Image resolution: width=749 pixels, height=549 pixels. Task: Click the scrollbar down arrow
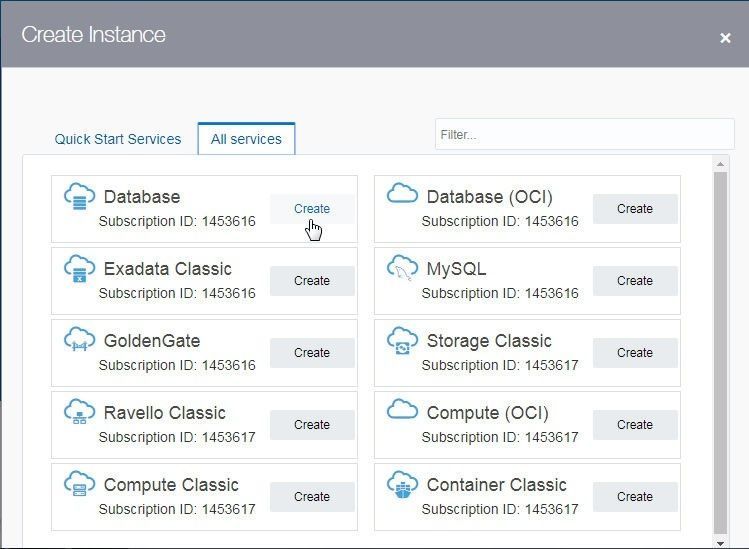(720, 543)
